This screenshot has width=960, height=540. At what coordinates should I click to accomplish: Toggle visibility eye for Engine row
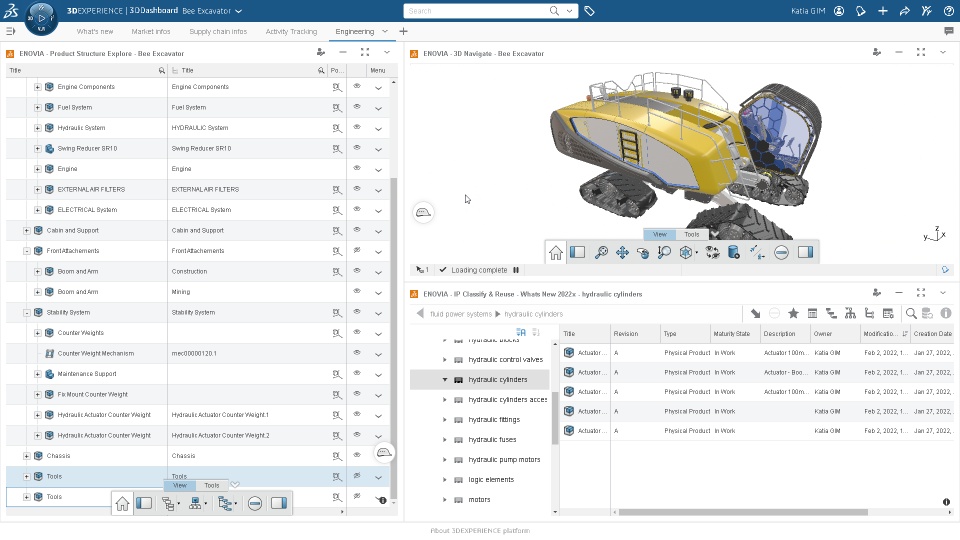[357, 168]
